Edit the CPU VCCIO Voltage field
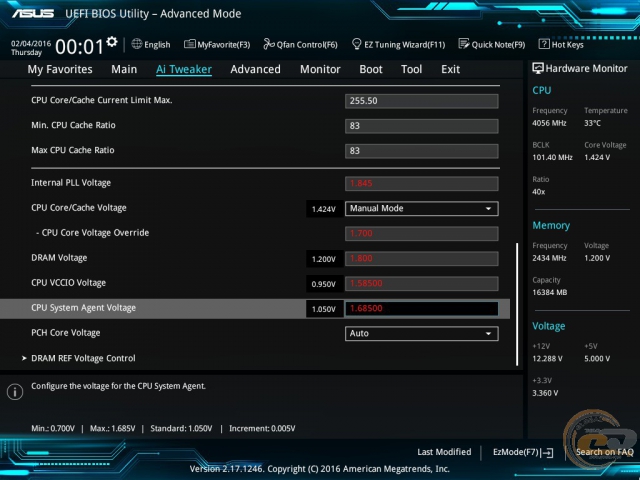Viewport: 640px width, 480px height. click(422, 284)
